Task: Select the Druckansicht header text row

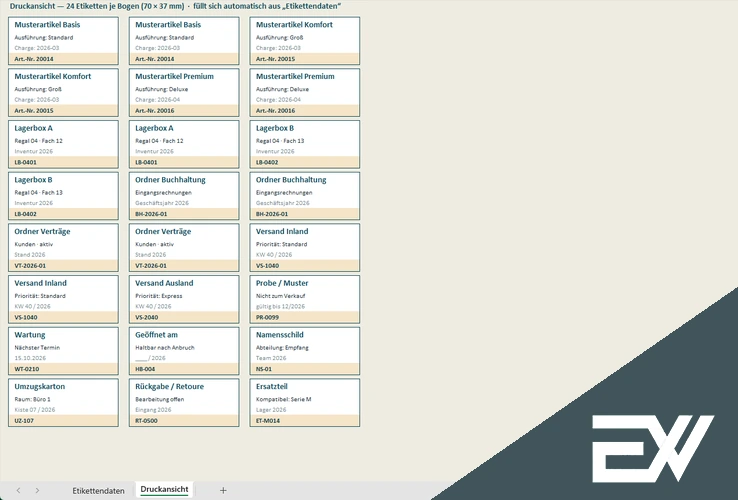Action: (x=175, y=7)
